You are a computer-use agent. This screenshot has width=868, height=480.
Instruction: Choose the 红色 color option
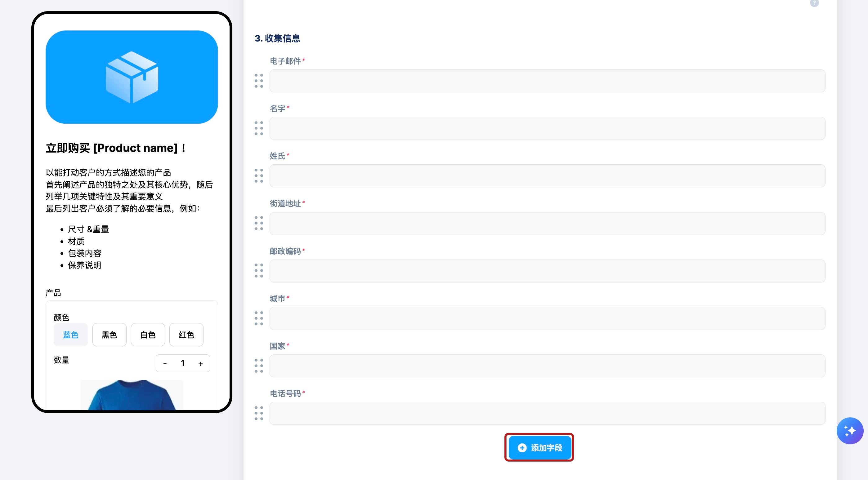pos(186,335)
